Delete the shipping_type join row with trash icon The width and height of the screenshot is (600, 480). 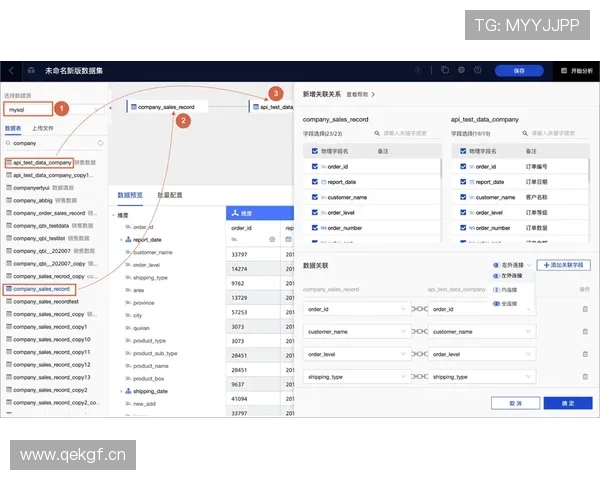point(585,377)
